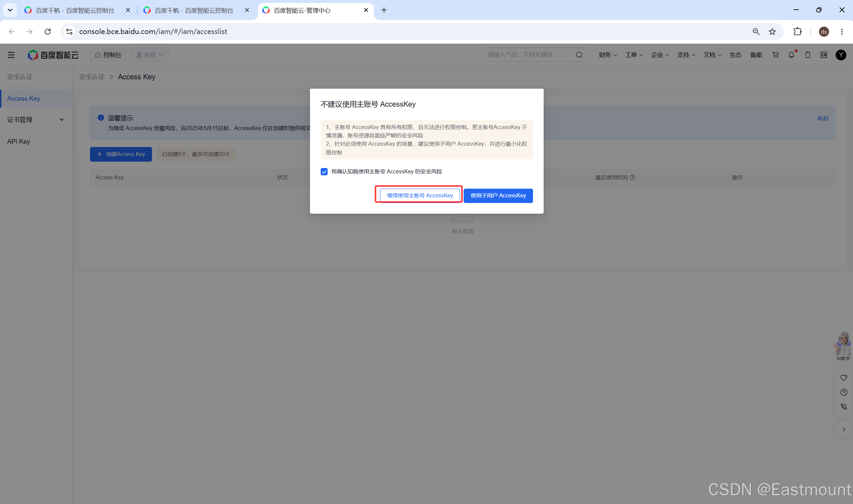This screenshot has width=853, height=504.
Task: Open the 工单 dropdown menu
Action: pyautogui.click(x=634, y=55)
